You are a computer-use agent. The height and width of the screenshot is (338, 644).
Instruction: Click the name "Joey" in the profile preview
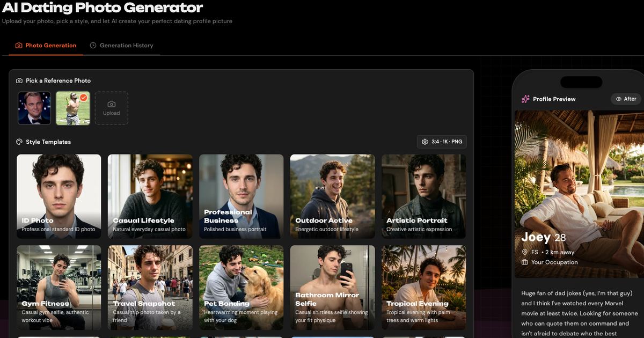pyautogui.click(x=536, y=238)
